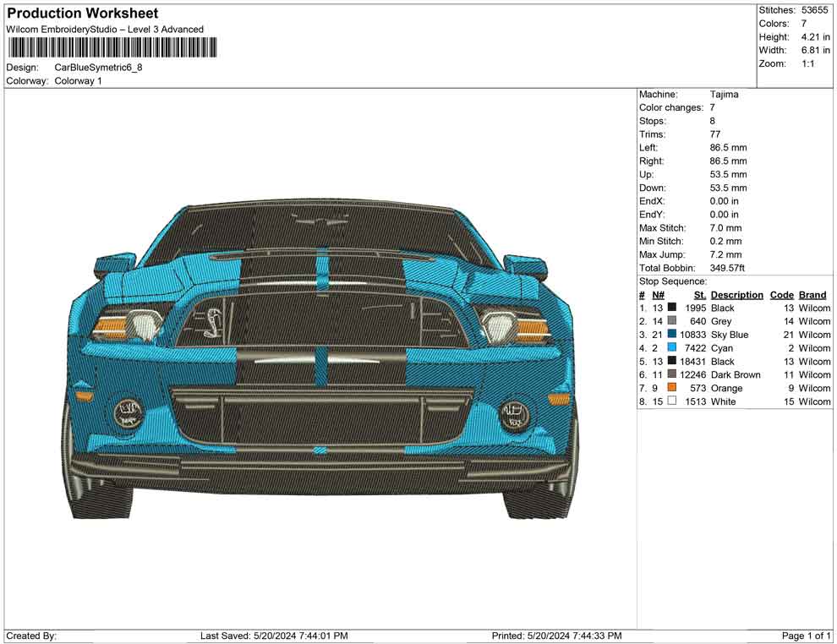Select the Sky Blue thread swatch in stop 3
Image resolution: width=837 pixels, height=644 pixels.
[x=672, y=335]
